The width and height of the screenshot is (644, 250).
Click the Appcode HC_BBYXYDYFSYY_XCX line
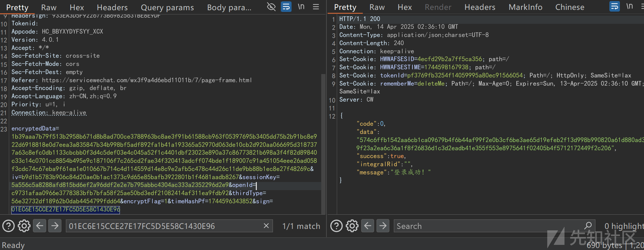(x=57, y=31)
